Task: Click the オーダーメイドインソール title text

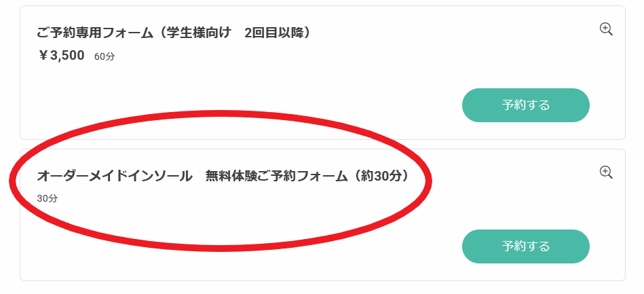Action: 114,177
